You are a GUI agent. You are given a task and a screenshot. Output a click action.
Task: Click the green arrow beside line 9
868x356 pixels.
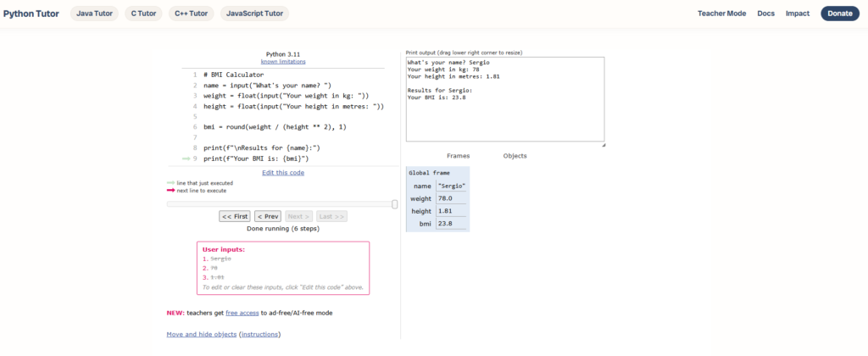coord(186,159)
